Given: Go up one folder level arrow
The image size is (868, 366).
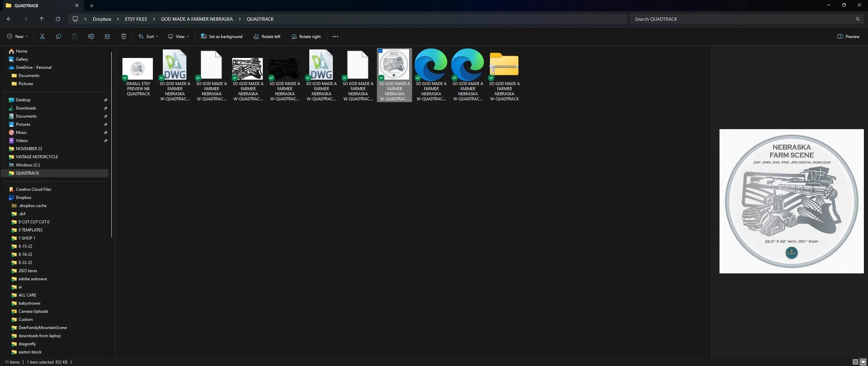Looking at the screenshot, I should pyautogui.click(x=41, y=19).
